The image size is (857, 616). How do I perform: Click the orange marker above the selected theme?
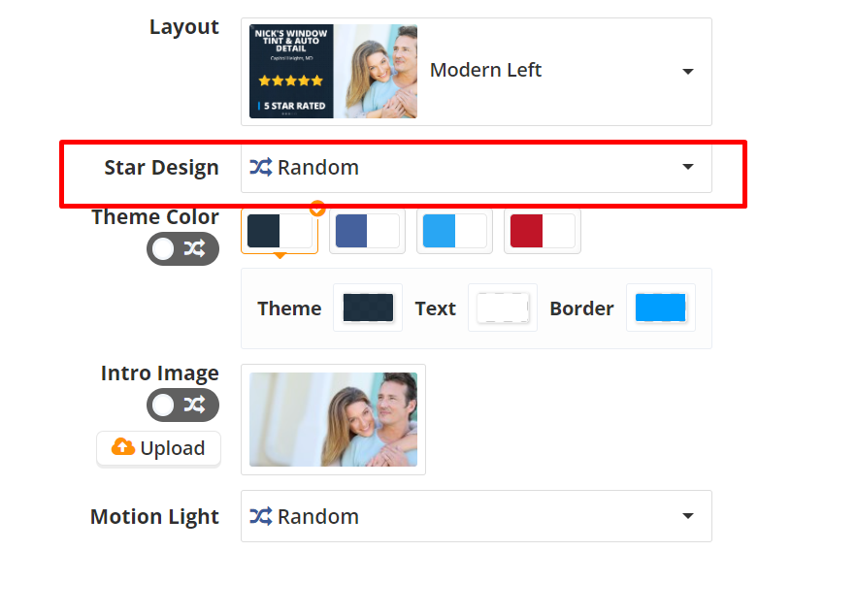[316, 208]
